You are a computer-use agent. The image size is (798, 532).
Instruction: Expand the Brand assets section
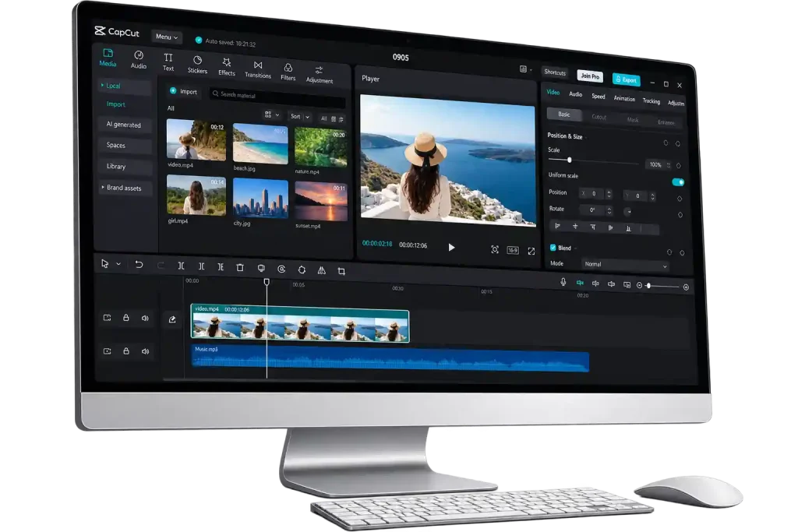(103, 187)
